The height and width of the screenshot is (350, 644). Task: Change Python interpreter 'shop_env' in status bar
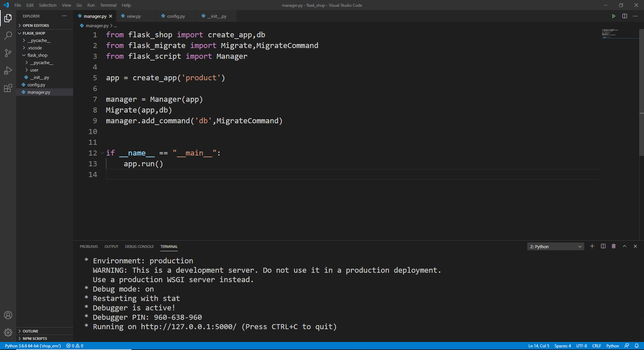(33, 346)
